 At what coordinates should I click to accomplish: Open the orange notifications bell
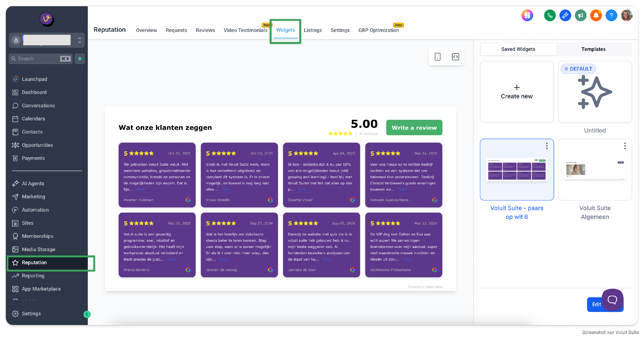pyautogui.click(x=596, y=15)
